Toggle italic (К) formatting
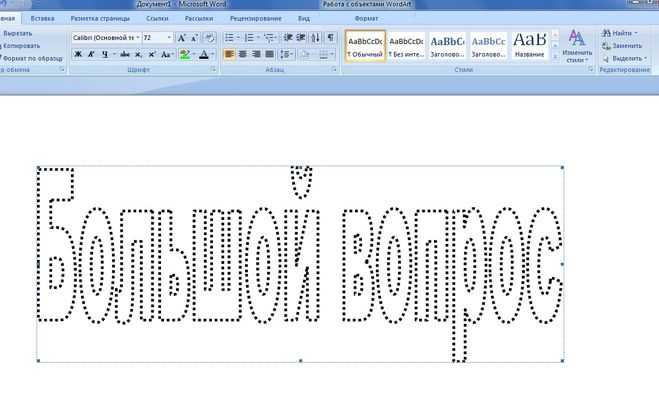This screenshot has width=659, height=393. coord(91,54)
